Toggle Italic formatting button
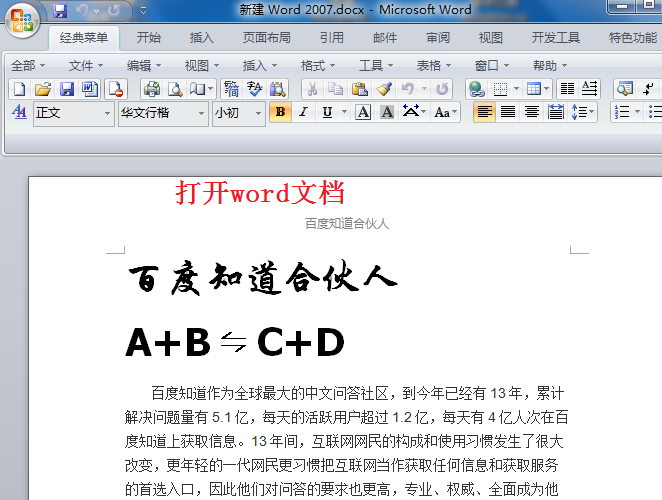 (303, 112)
